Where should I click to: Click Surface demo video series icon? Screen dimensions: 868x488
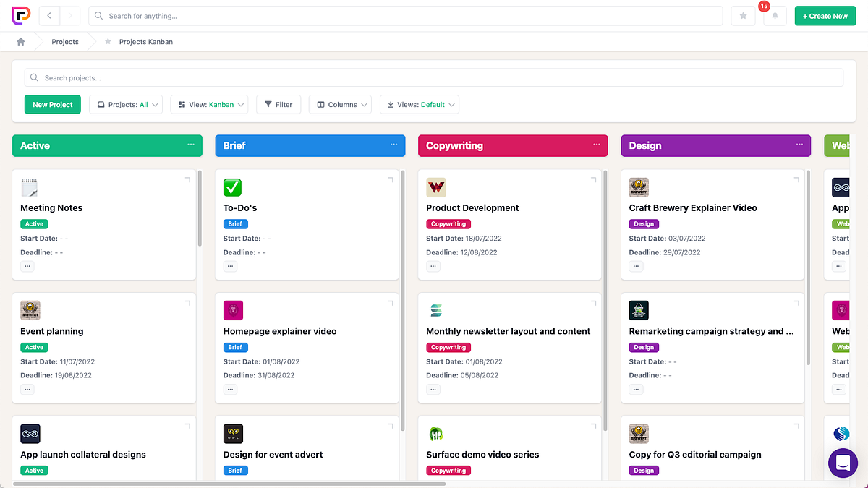click(436, 434)
